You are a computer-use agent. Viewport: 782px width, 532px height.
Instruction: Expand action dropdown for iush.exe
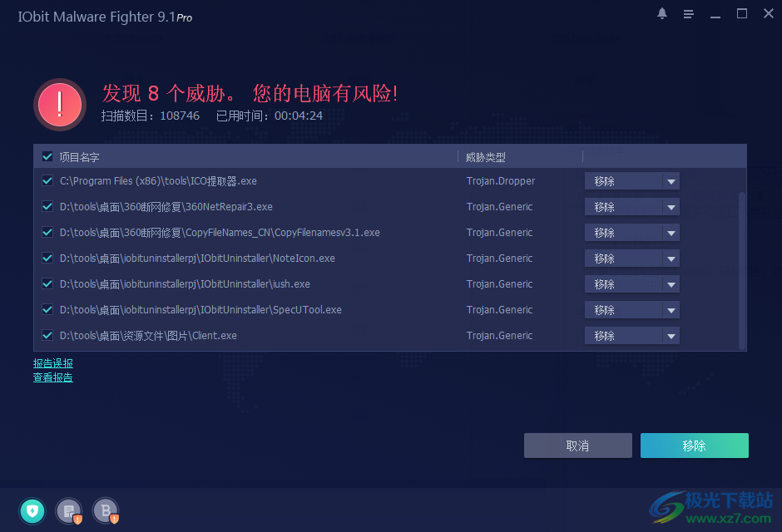671,284
